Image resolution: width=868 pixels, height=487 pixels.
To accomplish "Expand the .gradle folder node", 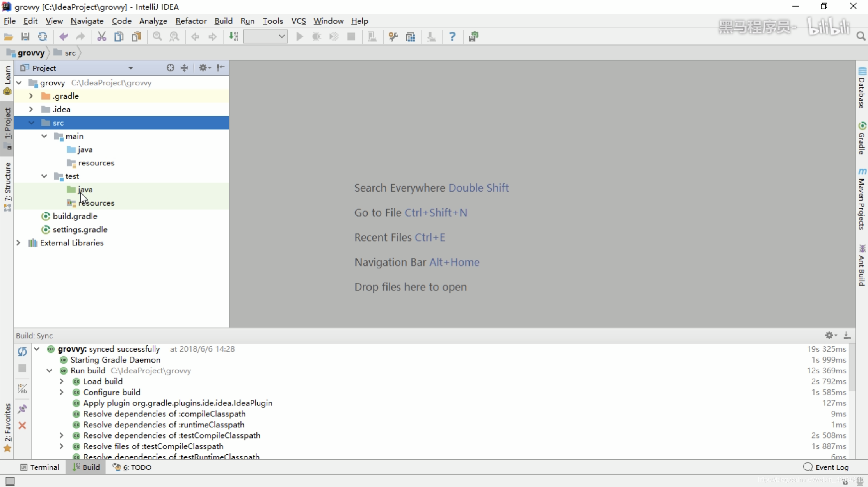I will click(31, 96).
